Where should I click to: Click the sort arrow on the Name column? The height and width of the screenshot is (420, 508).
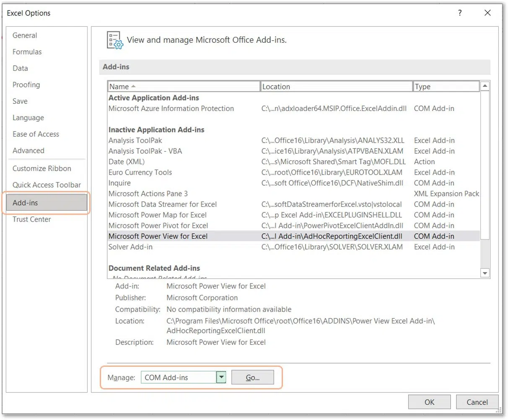pyautogui.click(x=132, y=86)
